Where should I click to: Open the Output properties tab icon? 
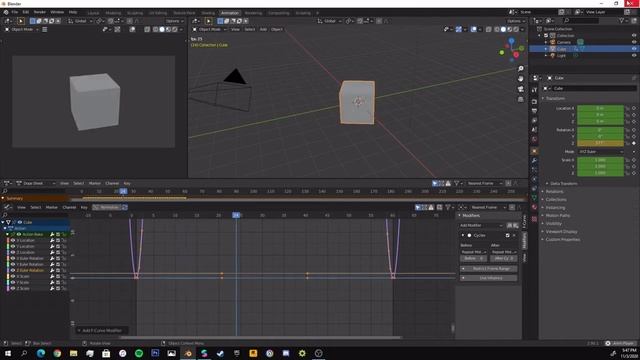pos(534,111)
